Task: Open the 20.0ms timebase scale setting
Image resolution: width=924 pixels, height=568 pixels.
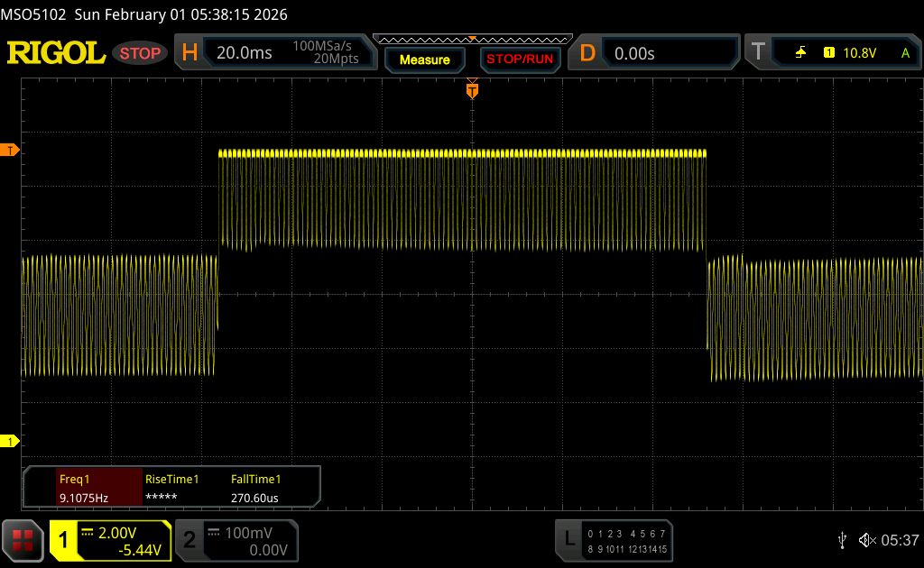Action: coord(245,53)
